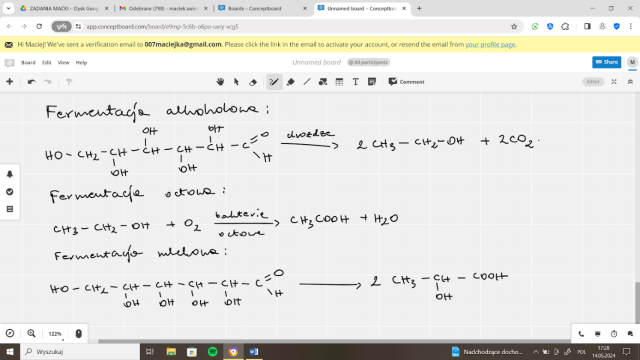
Task: Choose the pointer select tool
Action: (x=236, y=82)
